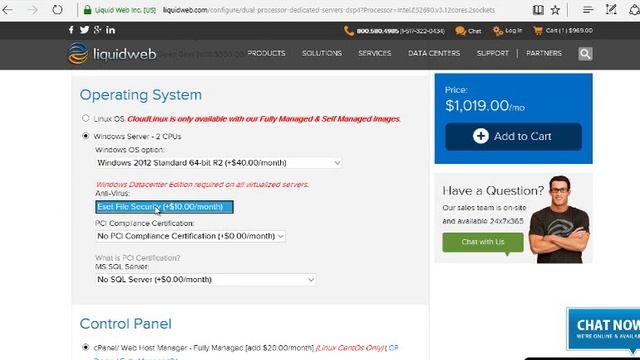The height and width of the screenshot is (360, 640).
Task: Click the Operating System heading
Action: pyautogui.click(x=140, y=95)
